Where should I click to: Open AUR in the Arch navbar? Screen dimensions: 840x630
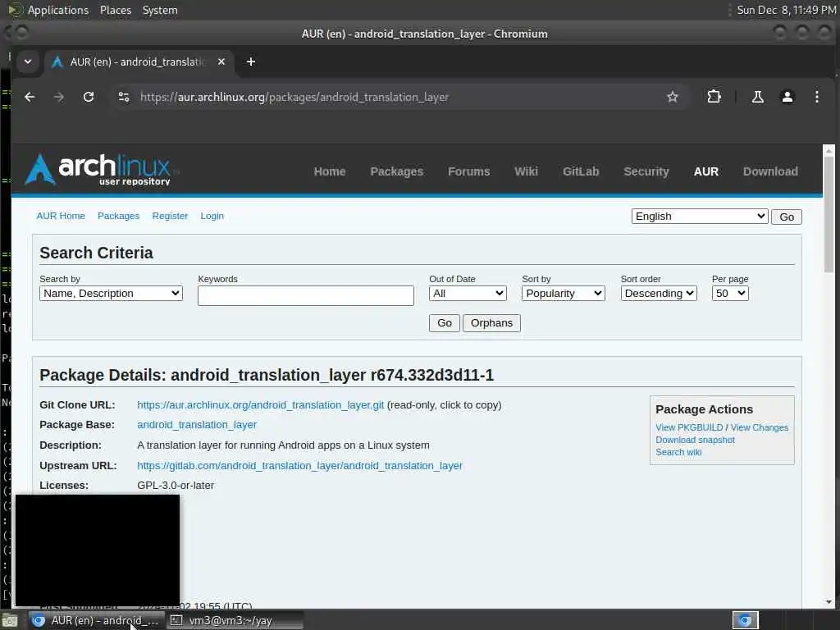(x=706, y=171)
